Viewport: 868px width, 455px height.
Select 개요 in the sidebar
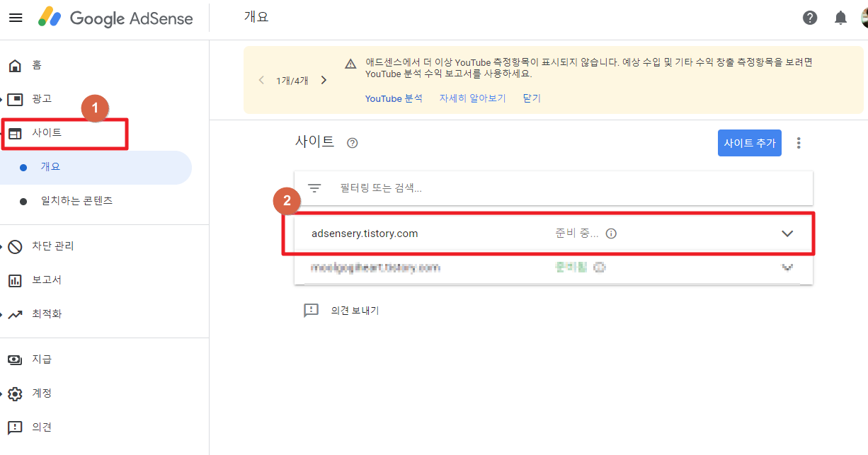(96, 168)
